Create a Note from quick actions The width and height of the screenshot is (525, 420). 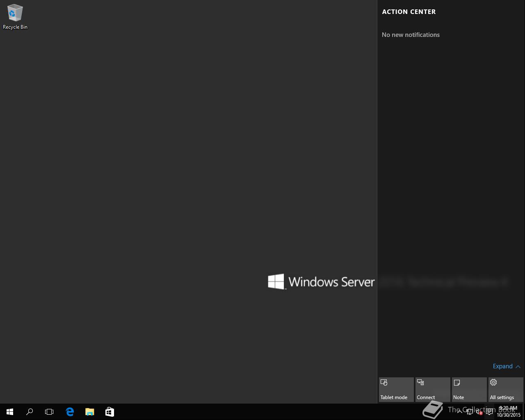tap(469, 390)
